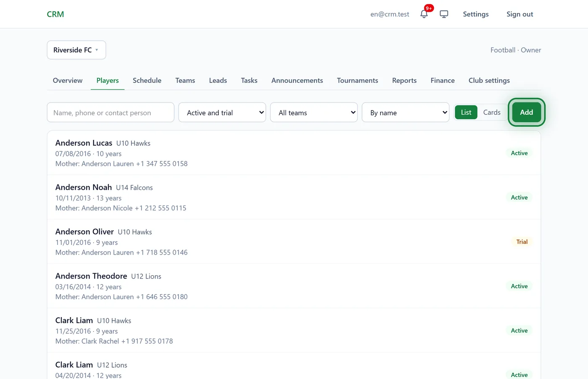
Task: Open the All teams filter dropdown
Action: point(314,113)
